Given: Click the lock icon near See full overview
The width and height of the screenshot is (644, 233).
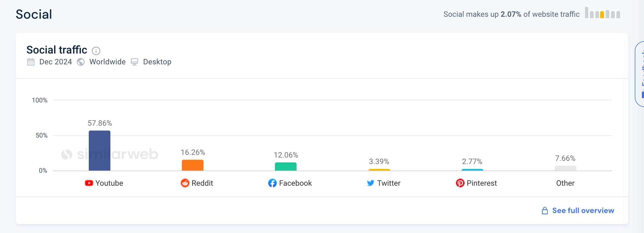Looking at the screenshot, I should tap(545, 211).
